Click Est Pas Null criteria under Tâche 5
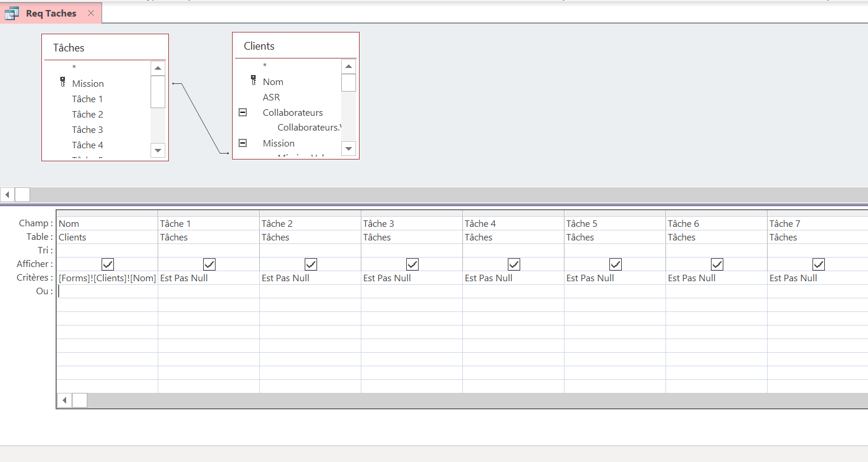The width and height of the screenshot is (868, 462). 615,278
